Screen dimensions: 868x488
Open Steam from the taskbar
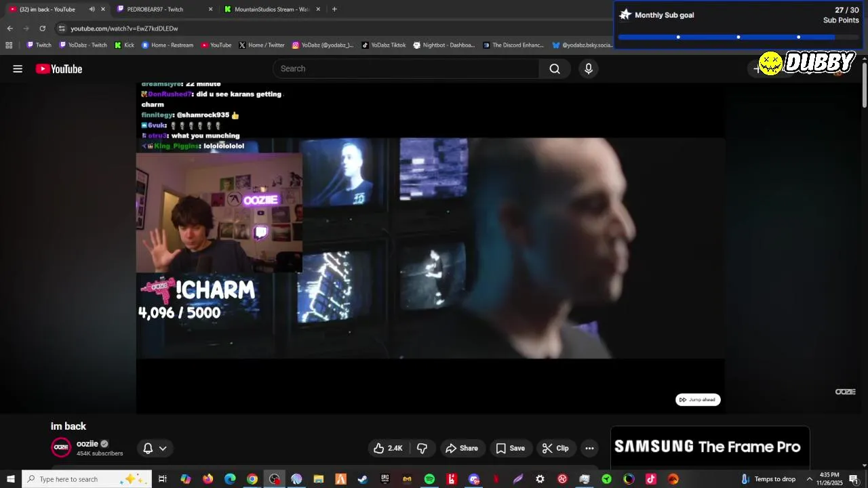[363, 479]
